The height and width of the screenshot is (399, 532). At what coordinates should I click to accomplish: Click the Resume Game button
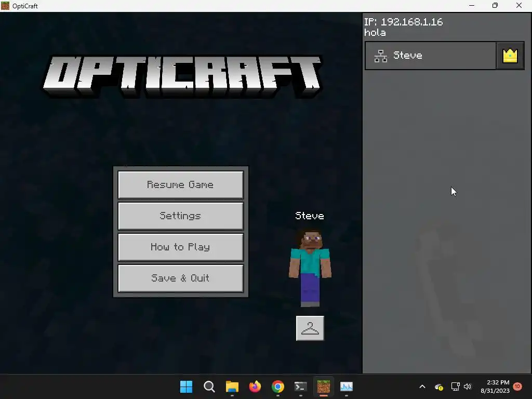[180, 184]
